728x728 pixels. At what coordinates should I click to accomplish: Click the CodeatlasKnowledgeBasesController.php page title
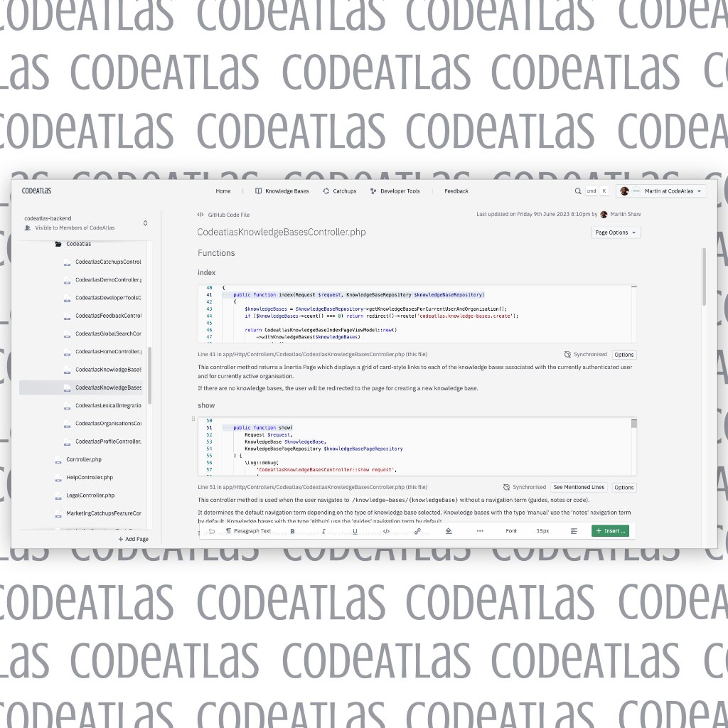282,232
